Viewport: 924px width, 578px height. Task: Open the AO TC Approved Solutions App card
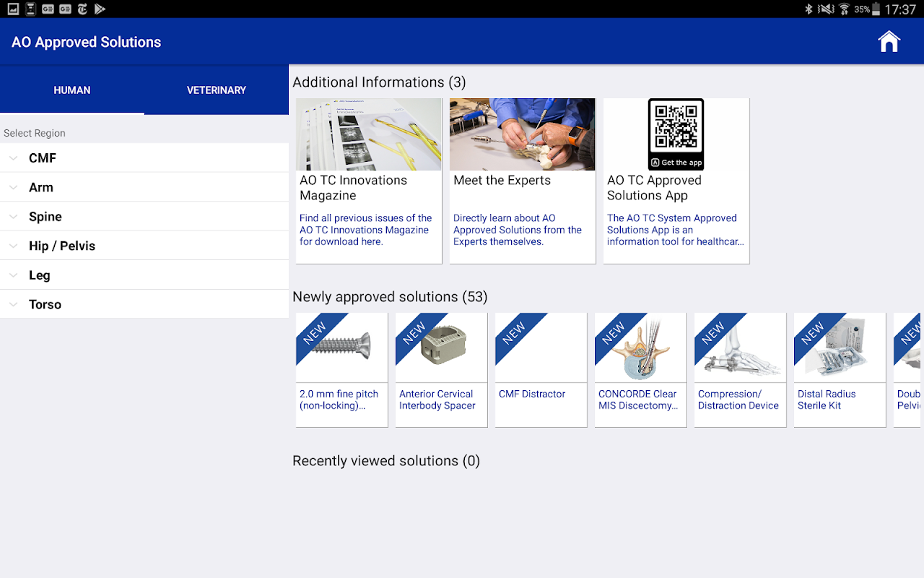click(x=676, y=181)
